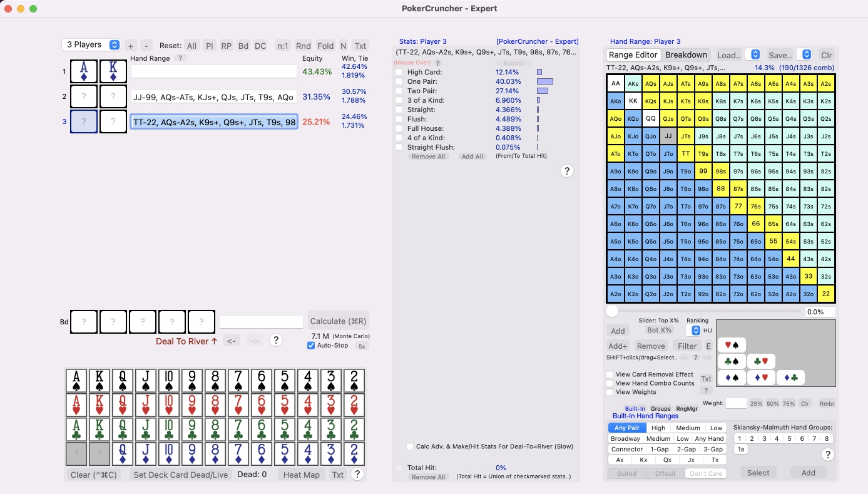Enable View Hand Combo Counts
Image resolution: width=868 pixels, height=494 pixels.
(x=610, y=383)
